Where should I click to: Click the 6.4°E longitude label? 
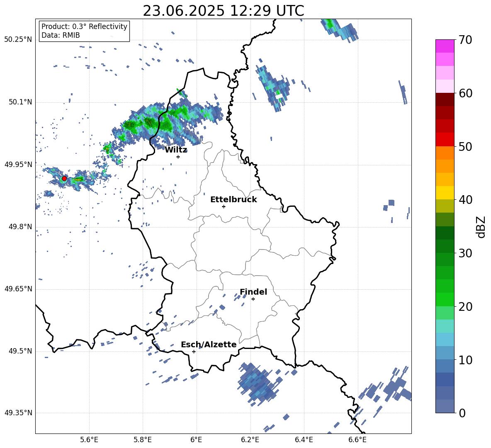[304, 440]
